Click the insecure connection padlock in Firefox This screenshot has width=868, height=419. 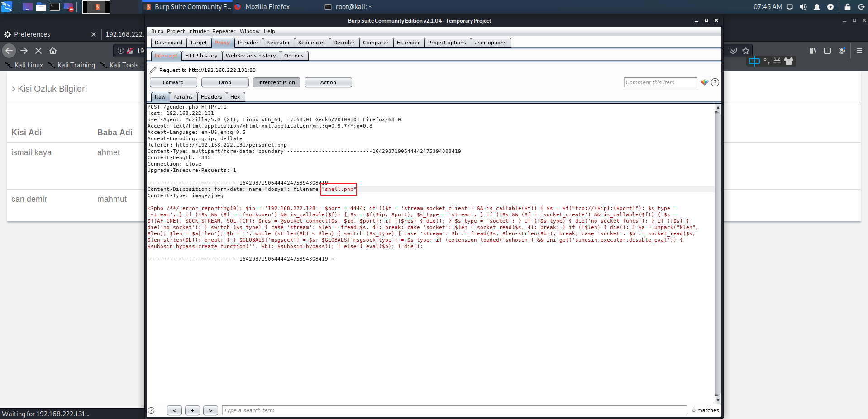pos(130,51)
